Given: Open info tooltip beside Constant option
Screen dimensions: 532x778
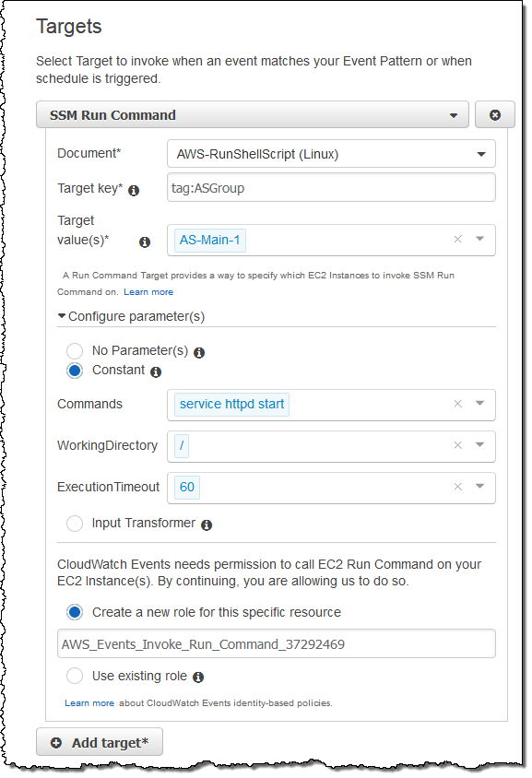Looking at the screenshot, I should pyautogui.click(x=156, y=372).
